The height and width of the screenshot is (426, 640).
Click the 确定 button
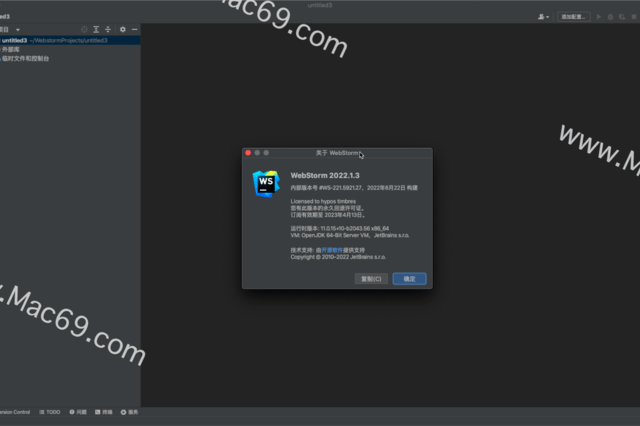pyautogui.click(x=409, y=279)
